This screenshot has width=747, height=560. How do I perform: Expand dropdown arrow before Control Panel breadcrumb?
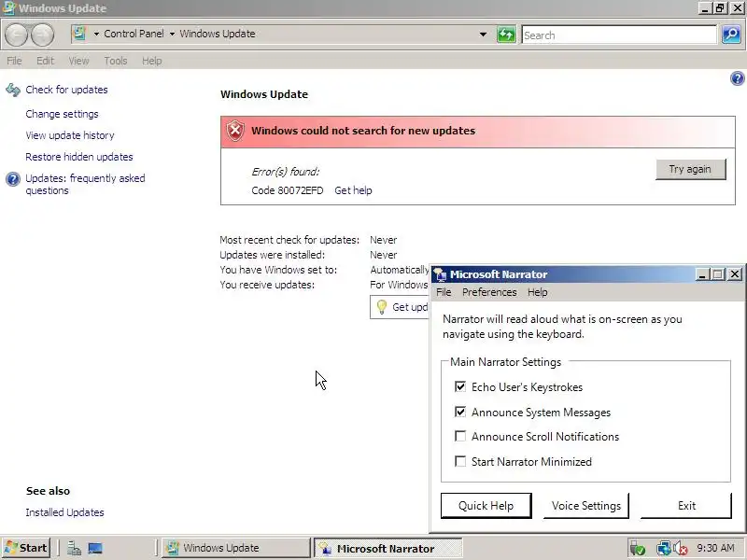[x=96, y=34]
